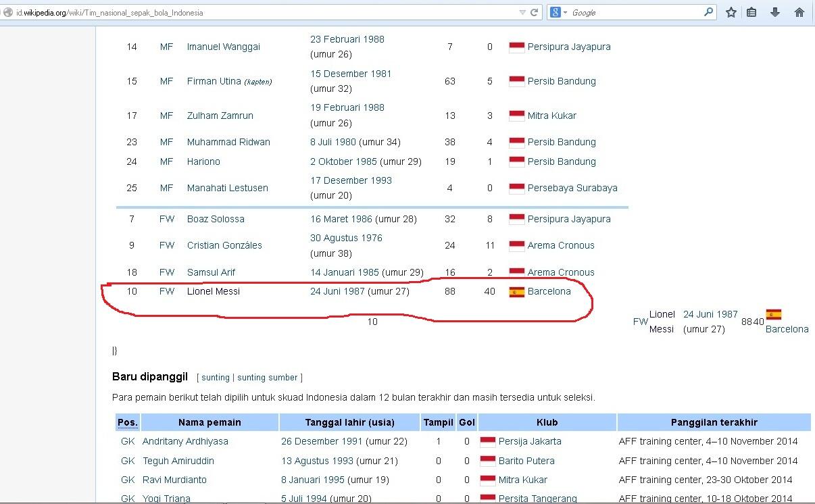815x504 pixels.
Task: Open Manahati Lestusen player link
Action: [x=228, y=188]
